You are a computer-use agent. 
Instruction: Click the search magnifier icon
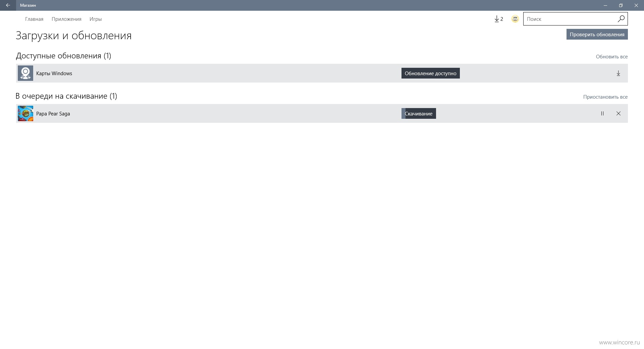click(x=621, y=19)
